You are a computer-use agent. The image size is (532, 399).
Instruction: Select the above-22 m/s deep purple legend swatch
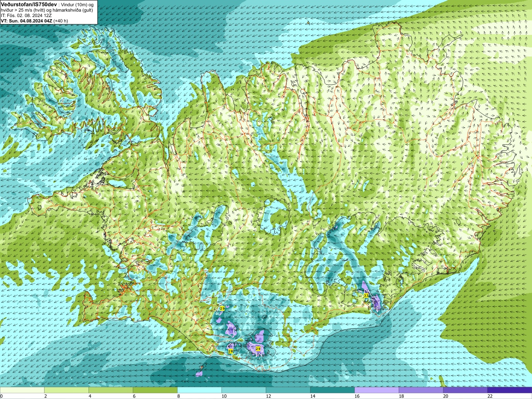(510, 390)
